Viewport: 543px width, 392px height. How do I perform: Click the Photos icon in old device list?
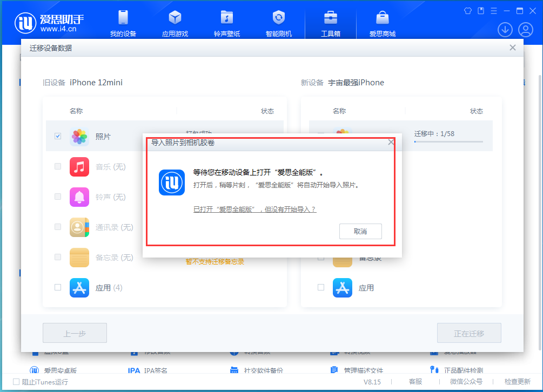point(79,137)
